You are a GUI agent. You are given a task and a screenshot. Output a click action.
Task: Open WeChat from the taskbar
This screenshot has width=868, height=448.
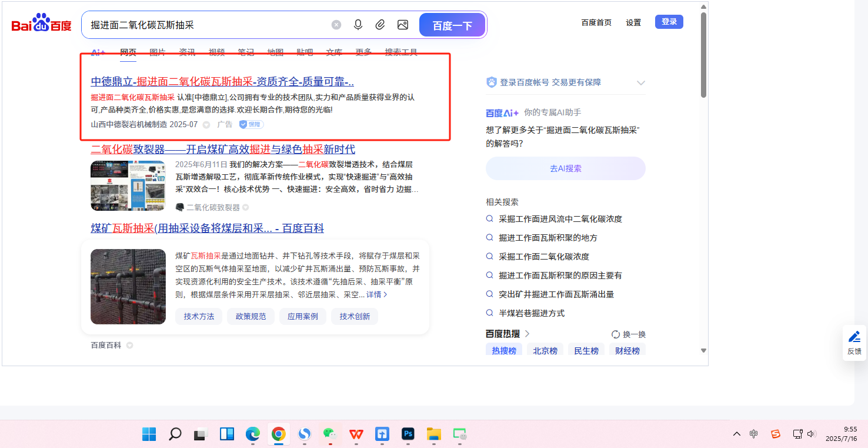(330, 434)
